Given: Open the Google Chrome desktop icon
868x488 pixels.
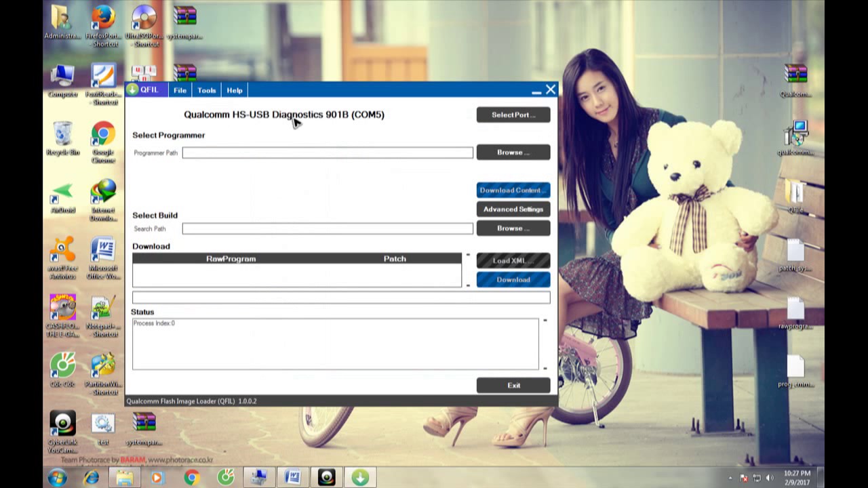Looking at the screenshot, I should tap(104, 142).
